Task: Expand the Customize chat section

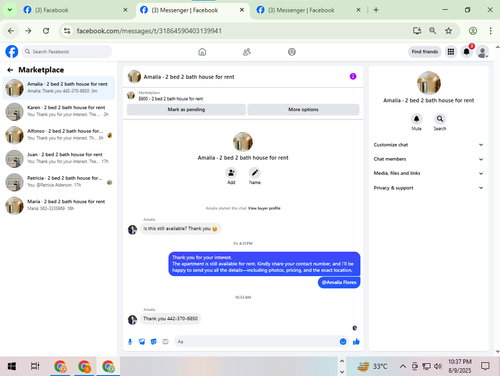Action: [428, 145]
